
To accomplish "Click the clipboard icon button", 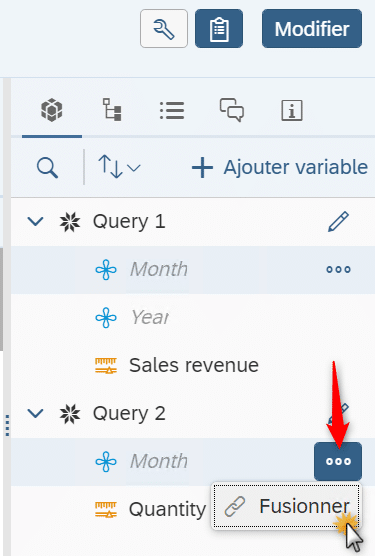I will 219,29.
